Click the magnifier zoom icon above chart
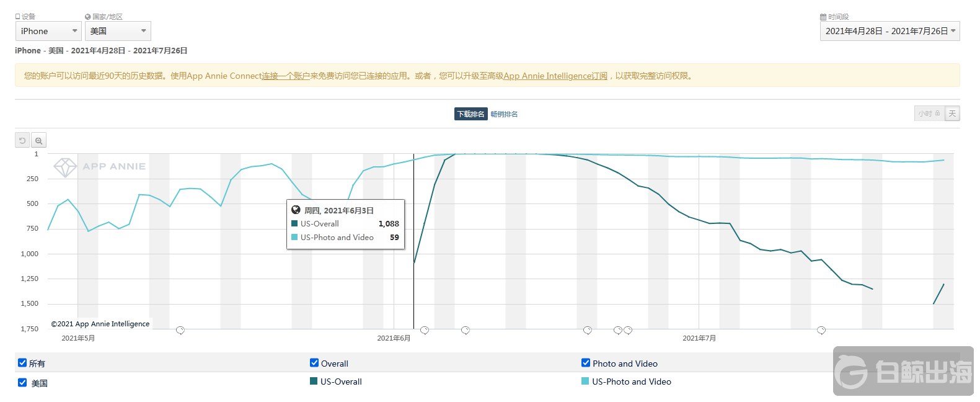The width and height of the screenshot is (980, 402). tap(38, 141)
